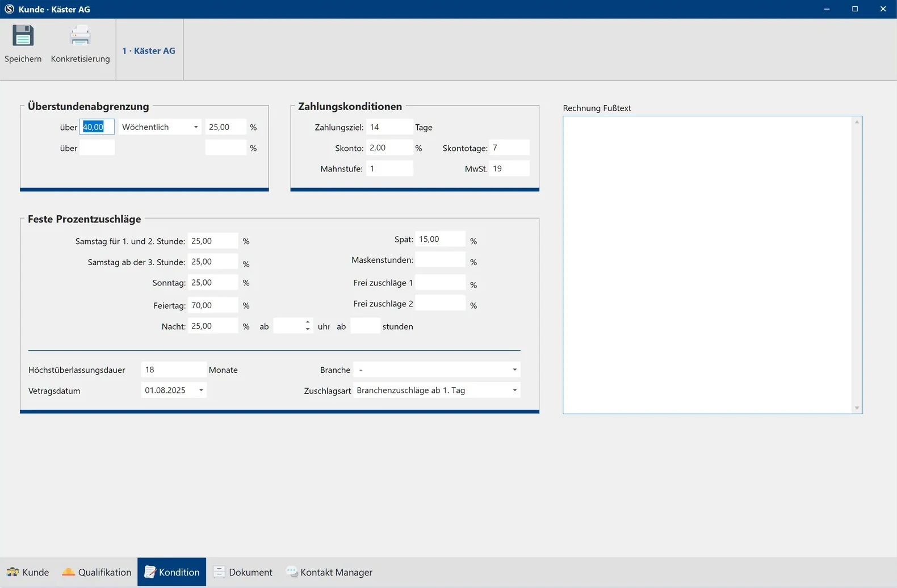Click the Skontotage field
This screenshot has height=588, width=897.
pyautogui.click(x=509, y=148)
